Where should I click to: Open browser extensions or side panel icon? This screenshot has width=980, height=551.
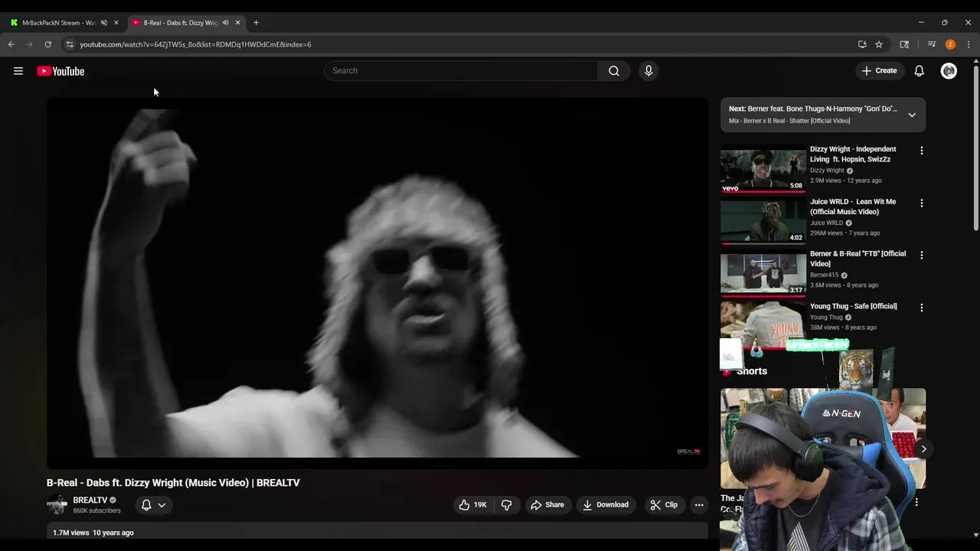click(904, 44)
